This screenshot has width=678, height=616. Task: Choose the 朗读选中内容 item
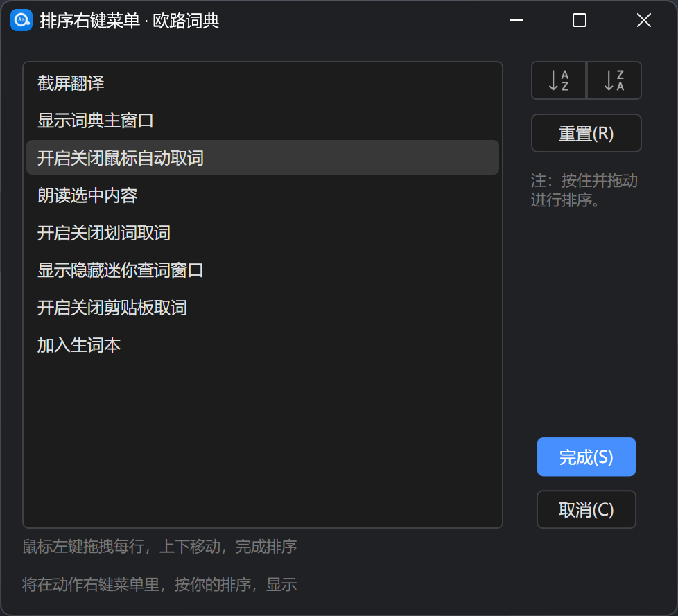point(263,195)
